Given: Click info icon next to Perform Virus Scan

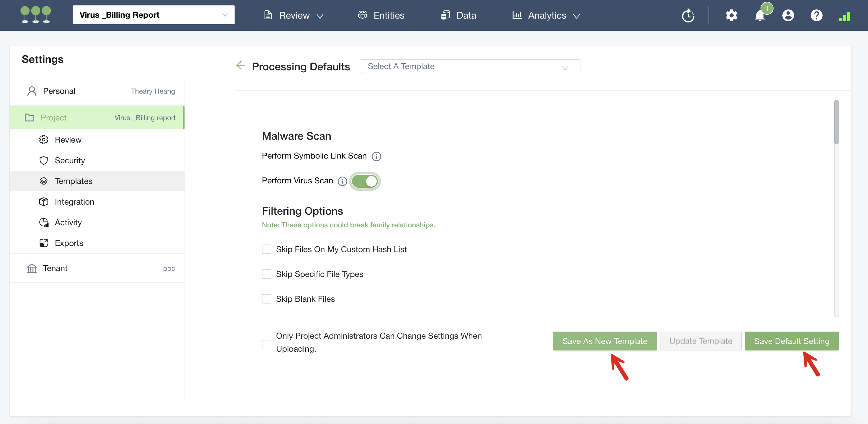Looking at the screenshot, I should [342, 181].
